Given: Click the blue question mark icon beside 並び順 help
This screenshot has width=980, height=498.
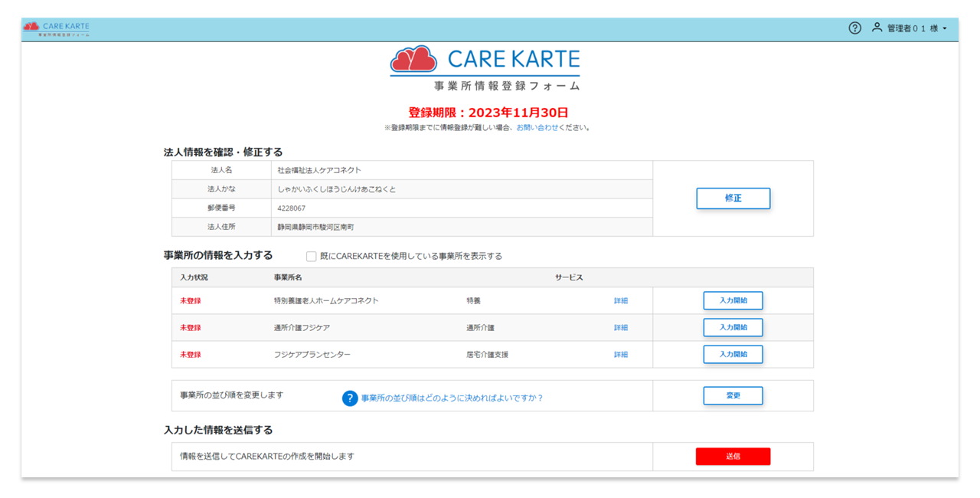Looking at the screenshot, I should pyautogui.click(x=350, y=398).
